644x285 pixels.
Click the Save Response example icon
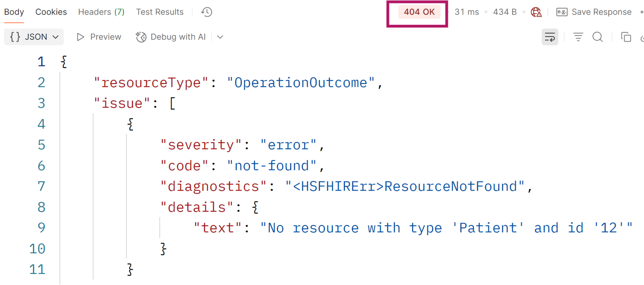pos(561,12)
